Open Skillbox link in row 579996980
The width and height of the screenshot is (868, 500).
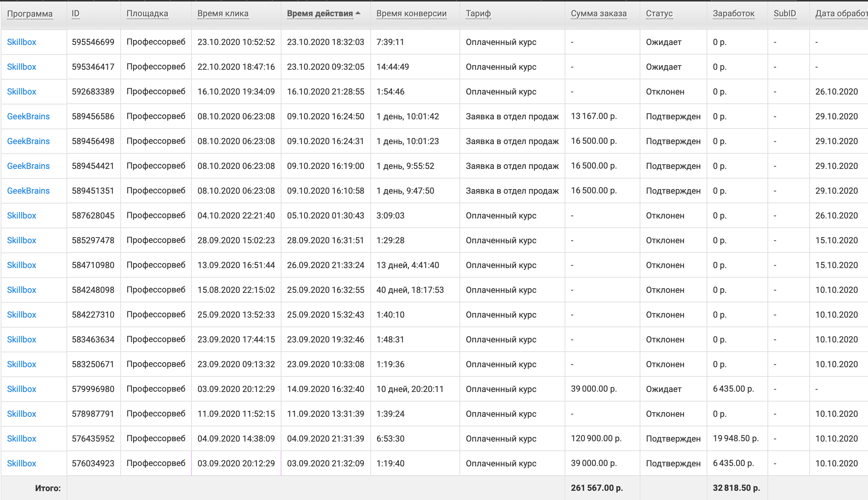tap(22, 389)
